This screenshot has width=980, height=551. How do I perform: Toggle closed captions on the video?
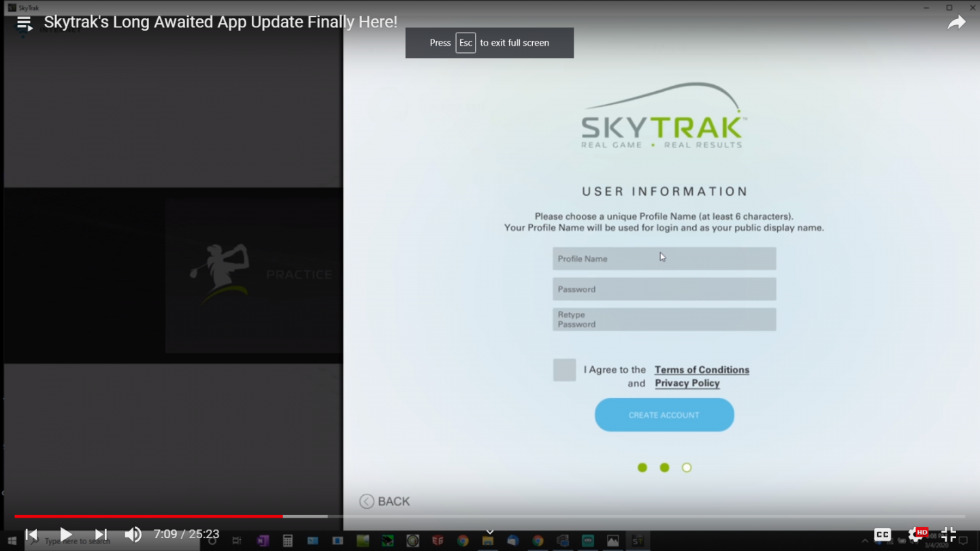click(x=883, y=535)
